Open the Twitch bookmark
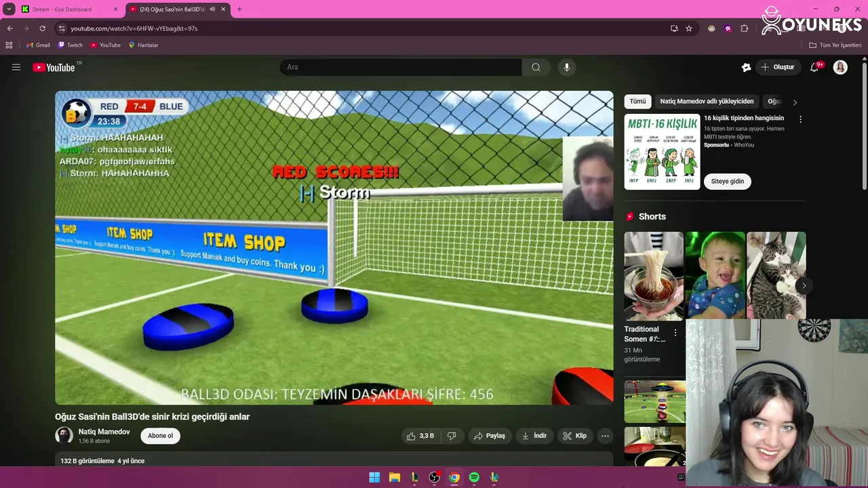The image size is (868, 488). coord(71,45)
